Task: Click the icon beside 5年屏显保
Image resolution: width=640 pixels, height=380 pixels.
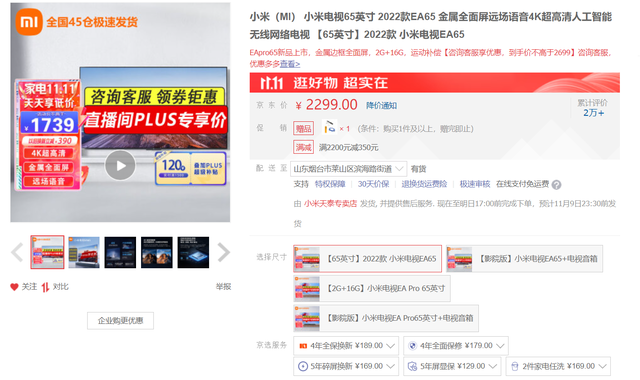Action: 412,366
